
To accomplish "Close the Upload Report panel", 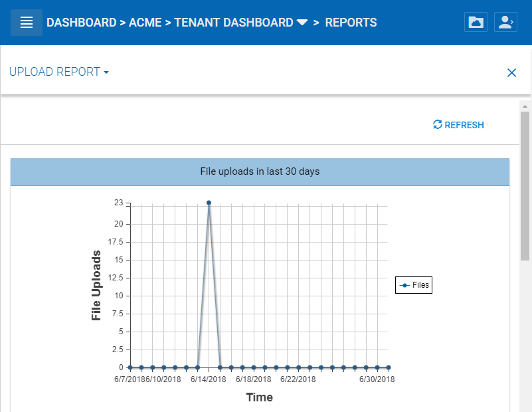I will (511, 72).
